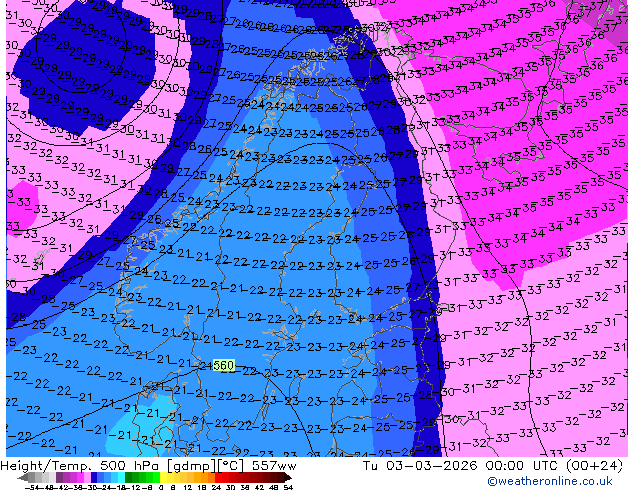Click the yellow 560 contour label
634x490 pixels.
[x=223, y=365]
